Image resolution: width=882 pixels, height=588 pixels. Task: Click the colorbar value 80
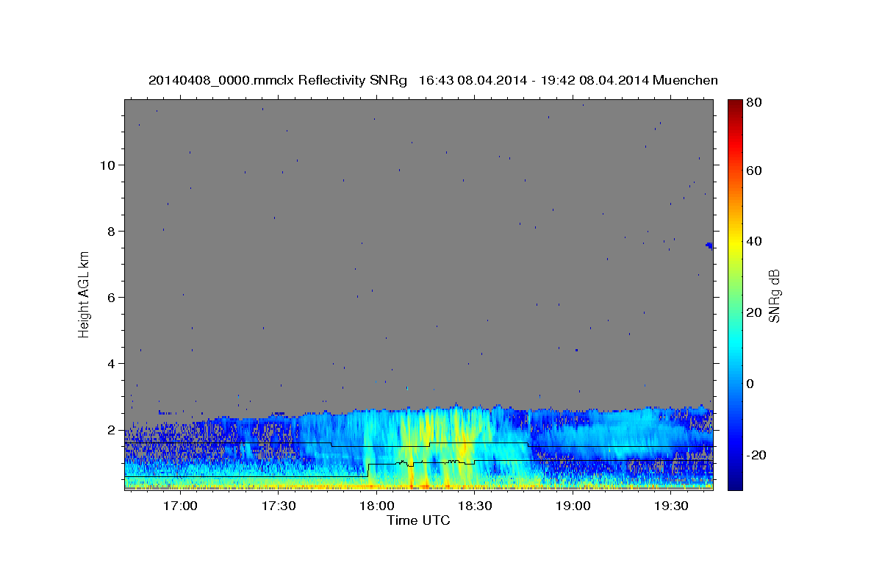point(756,103)
